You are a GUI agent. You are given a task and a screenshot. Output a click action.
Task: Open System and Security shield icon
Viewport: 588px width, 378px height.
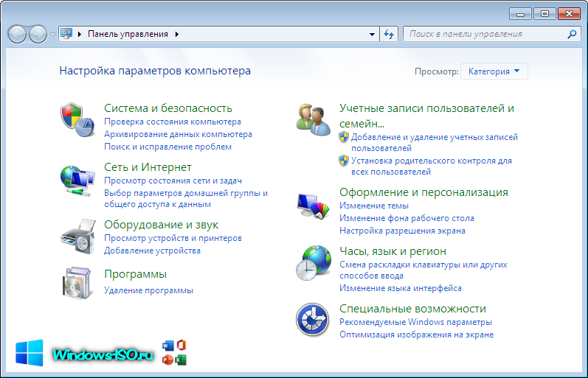click(x=77, y=120)
